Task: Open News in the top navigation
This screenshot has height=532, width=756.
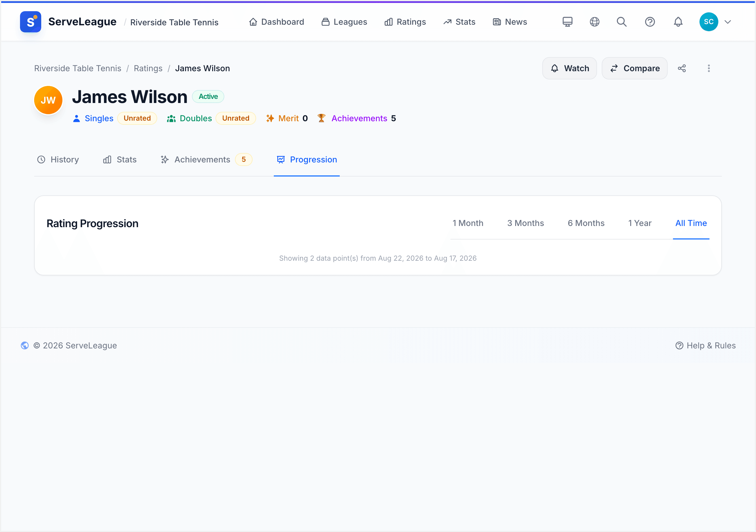Action: coord(510,22)
